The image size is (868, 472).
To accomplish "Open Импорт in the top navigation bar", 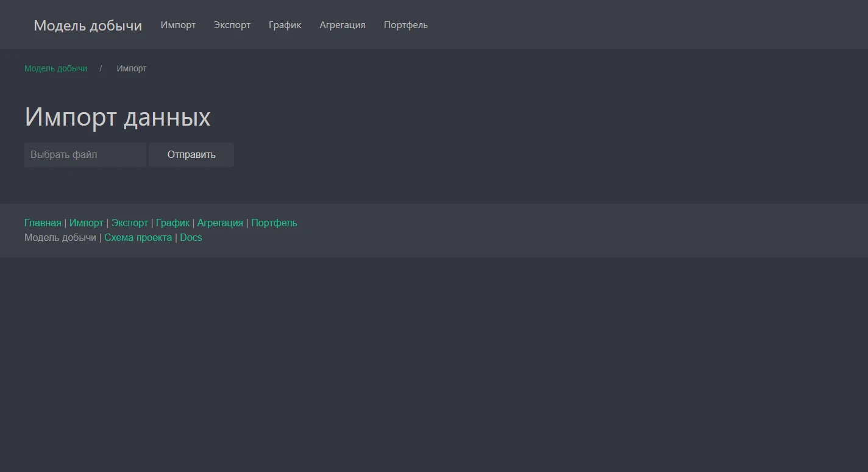I will pos(178,25).
